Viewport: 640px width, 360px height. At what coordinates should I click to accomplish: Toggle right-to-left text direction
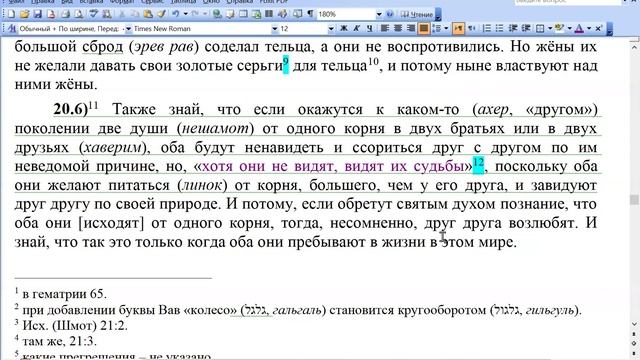[x=471, y=28]
